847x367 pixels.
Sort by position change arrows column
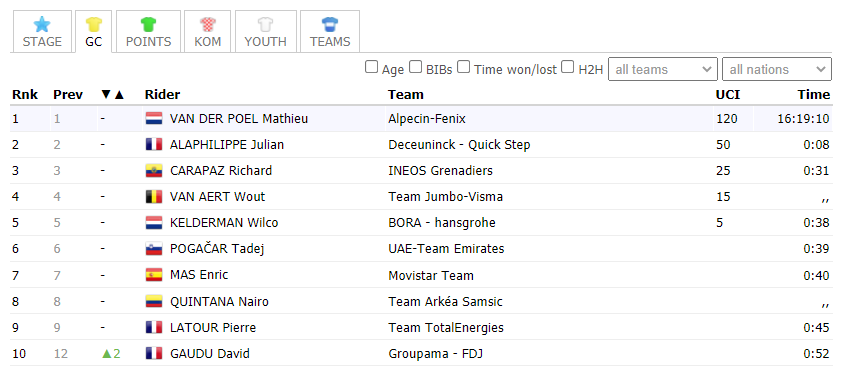(112, 95)
